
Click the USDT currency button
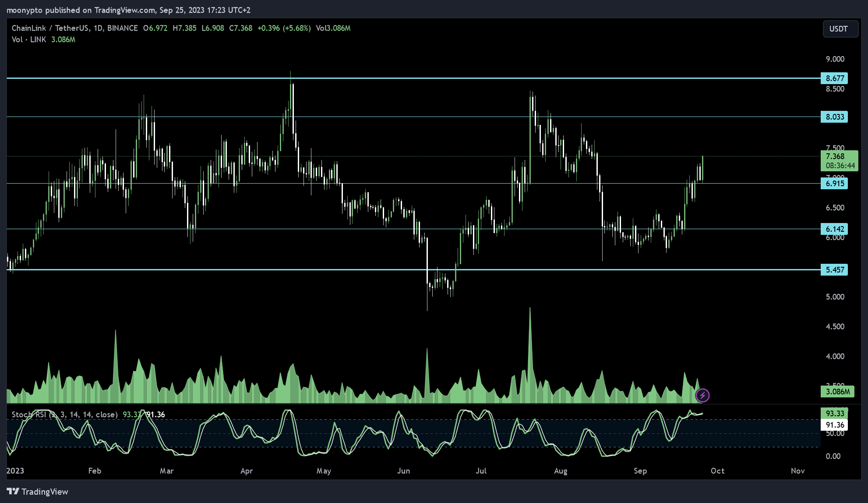tap(840, 29)
